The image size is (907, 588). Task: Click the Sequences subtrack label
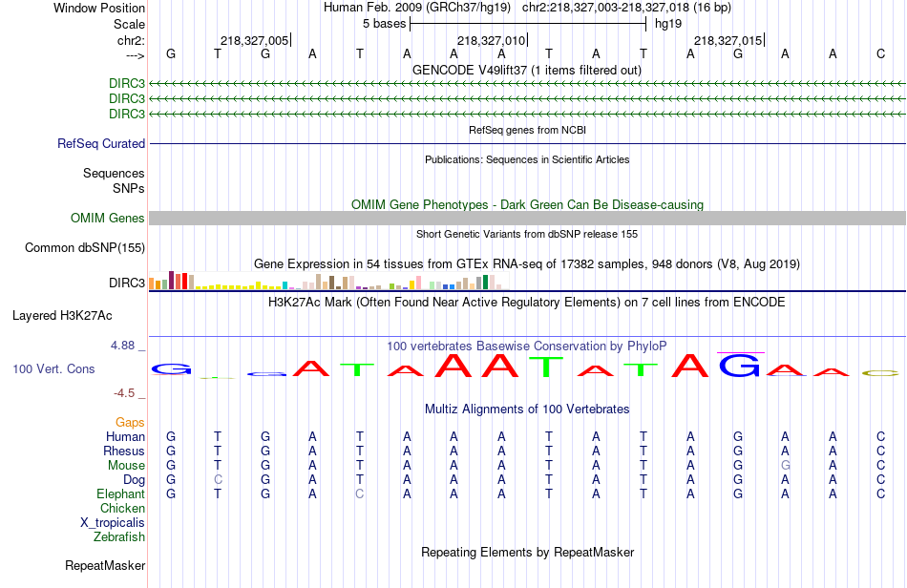114,174
